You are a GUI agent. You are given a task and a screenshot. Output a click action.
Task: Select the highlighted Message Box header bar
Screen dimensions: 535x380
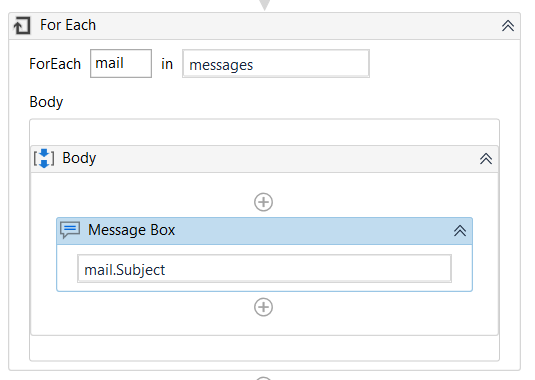click(x=264, y=231)
